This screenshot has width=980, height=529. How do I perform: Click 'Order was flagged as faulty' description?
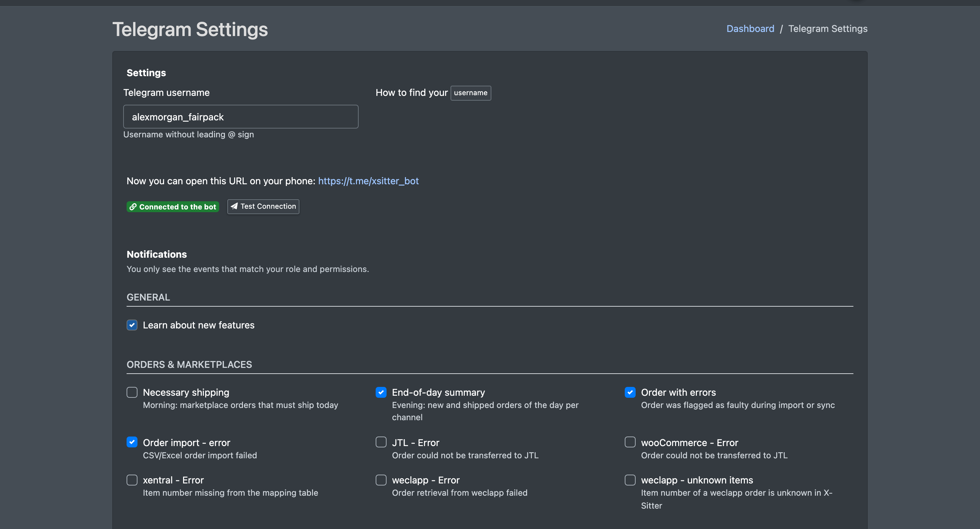(x=737, y=405)
